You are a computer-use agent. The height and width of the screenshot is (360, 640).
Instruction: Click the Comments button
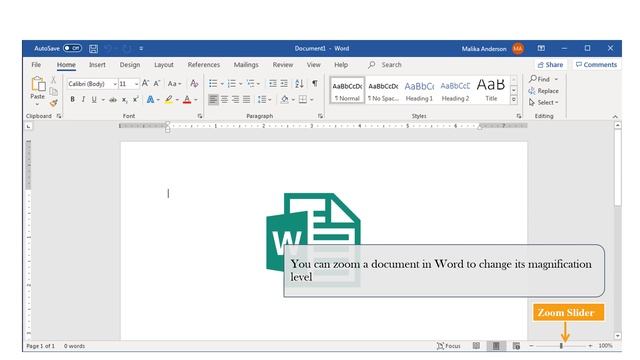coord(596,65)
